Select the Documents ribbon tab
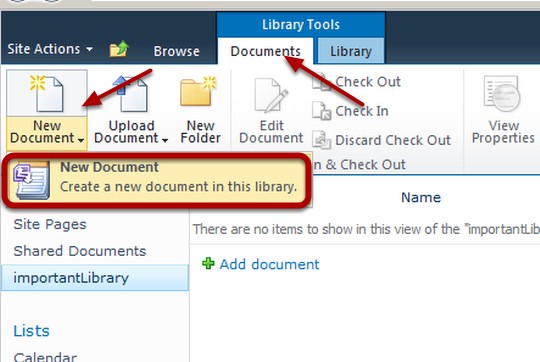This screenshot has width=540, height=362. tap(266, 51)
